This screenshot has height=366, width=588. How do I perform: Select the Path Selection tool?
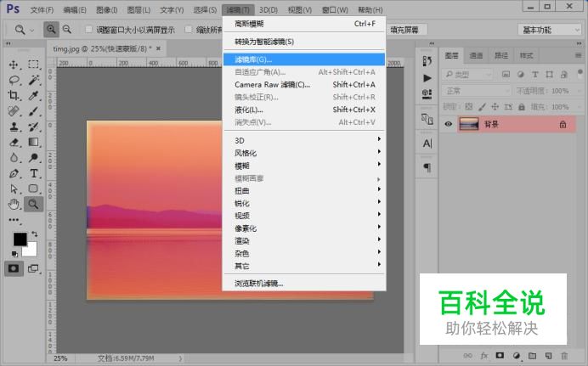click(x=14, y=189)
